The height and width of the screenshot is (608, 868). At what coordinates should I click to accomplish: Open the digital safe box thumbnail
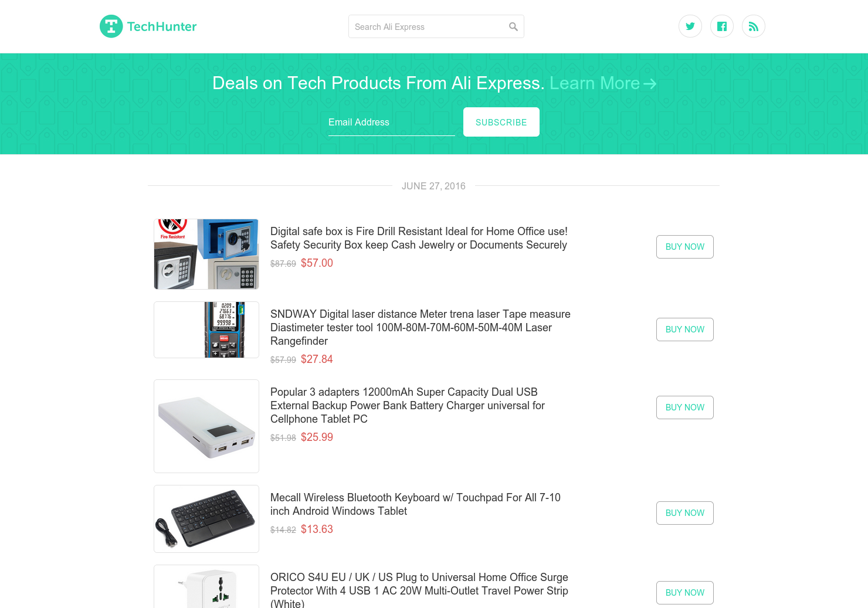click(206, 254)
